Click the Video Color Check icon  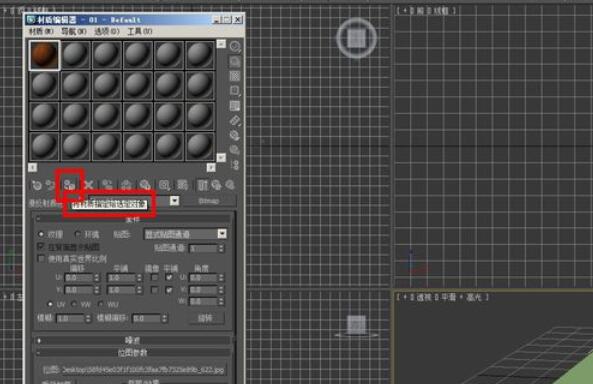pyautogui.click(x=235, y=106)
